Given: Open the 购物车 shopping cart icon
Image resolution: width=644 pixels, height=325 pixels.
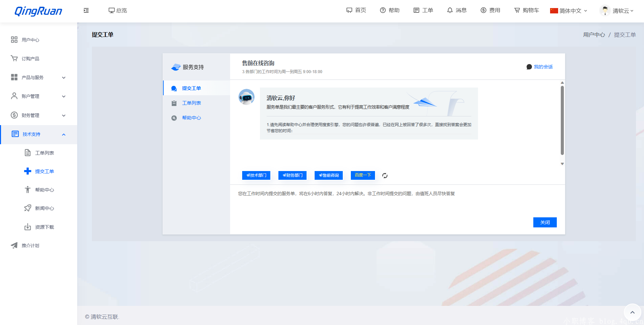Looking at the screenshot, I should point(517,10).
